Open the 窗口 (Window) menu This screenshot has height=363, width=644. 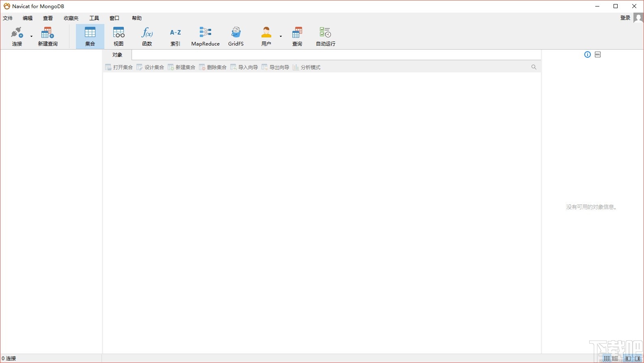(115, 18)
